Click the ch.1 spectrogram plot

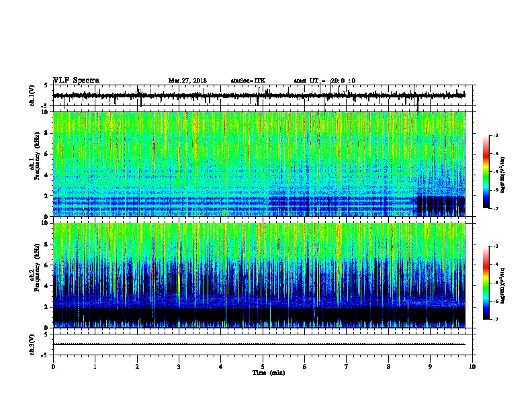259,164
